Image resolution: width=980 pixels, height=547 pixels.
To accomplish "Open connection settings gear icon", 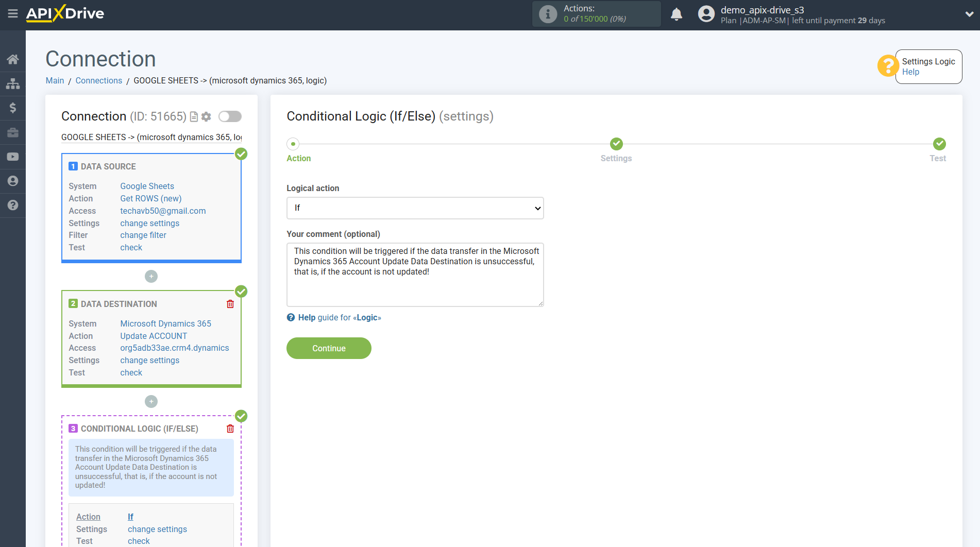I will click(x=206, y=117).
